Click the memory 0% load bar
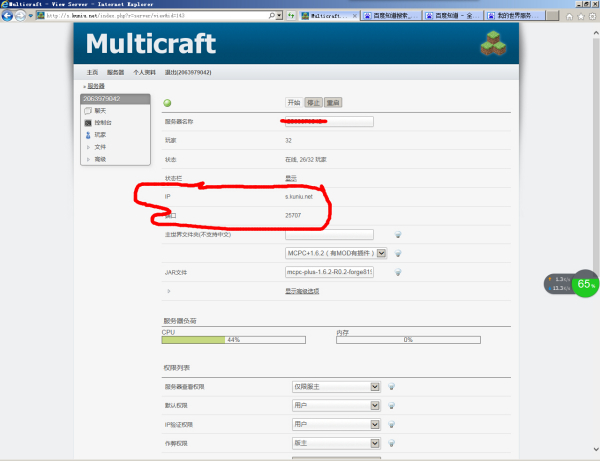Viewport: 600px width, 461px height. [408, 340]
